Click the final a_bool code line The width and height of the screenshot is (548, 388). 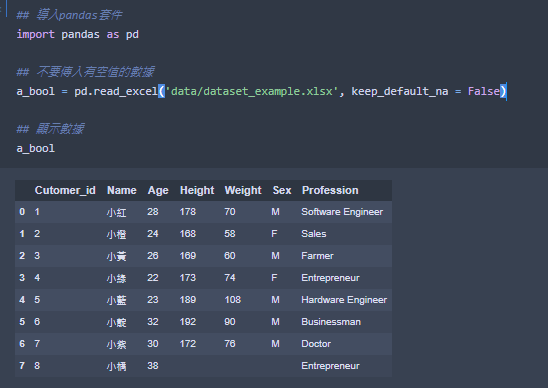click(x=36, y=149)
